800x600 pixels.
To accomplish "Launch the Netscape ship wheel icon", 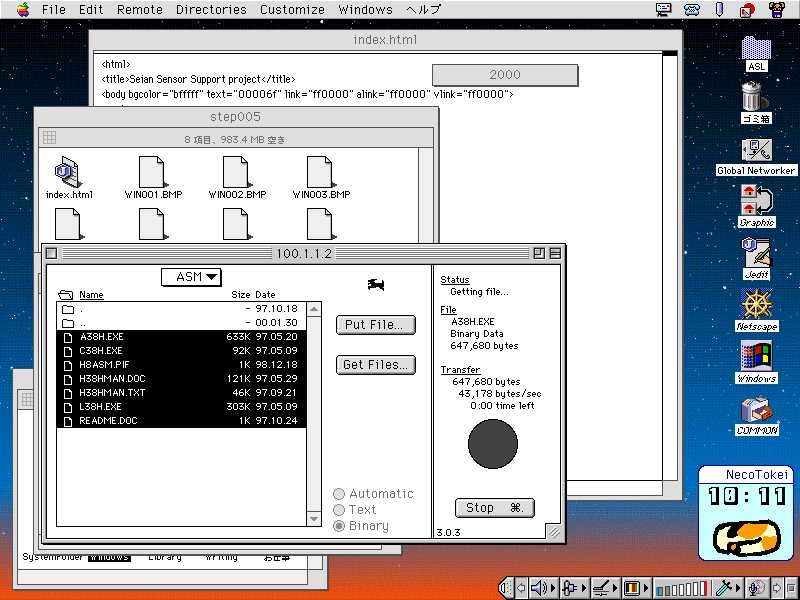I will pos(756,304).
